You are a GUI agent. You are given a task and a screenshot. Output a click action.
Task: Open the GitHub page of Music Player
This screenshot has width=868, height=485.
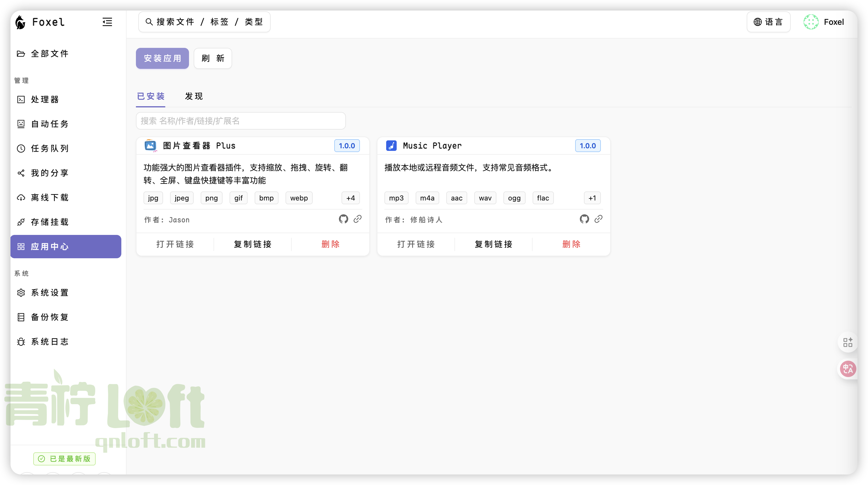[584, 219]
